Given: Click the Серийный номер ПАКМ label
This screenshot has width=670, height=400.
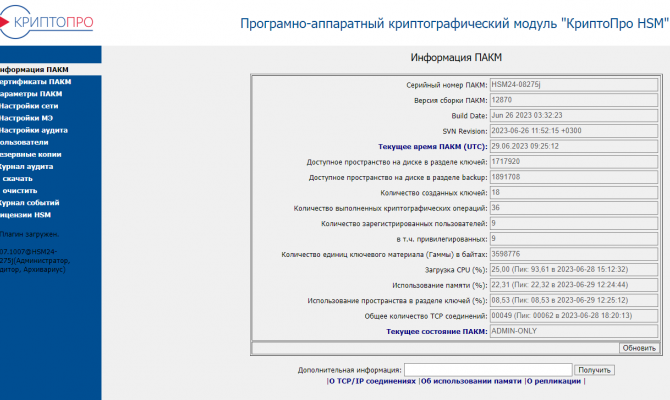Looking at the screenshot, I should point(447,85).
